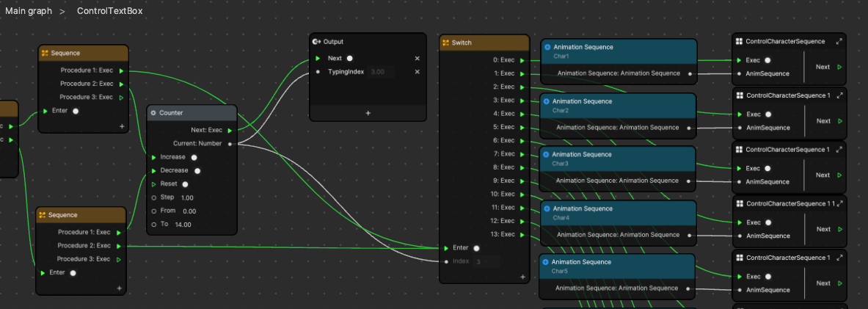The width and height of the screenshot is (868, 309).
Task: Click the Char4 Animation Sequence icon
Action: [x=544, y=208]
